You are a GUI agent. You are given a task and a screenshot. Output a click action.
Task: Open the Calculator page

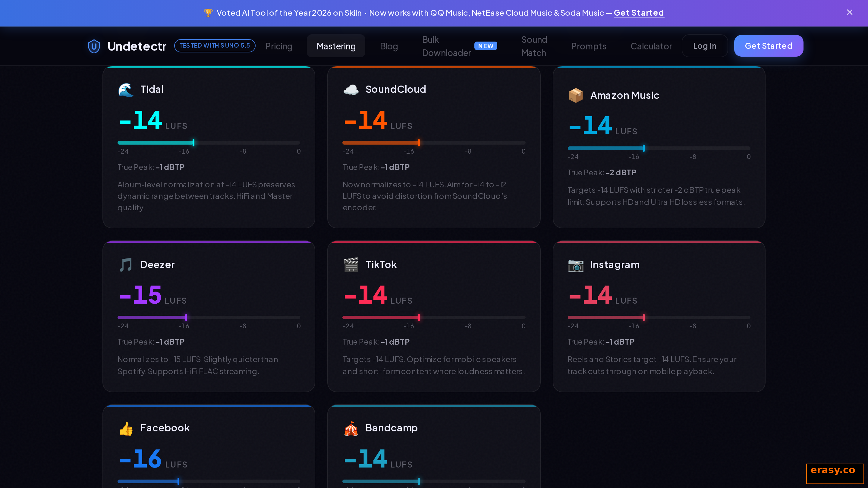click(651, 46)
